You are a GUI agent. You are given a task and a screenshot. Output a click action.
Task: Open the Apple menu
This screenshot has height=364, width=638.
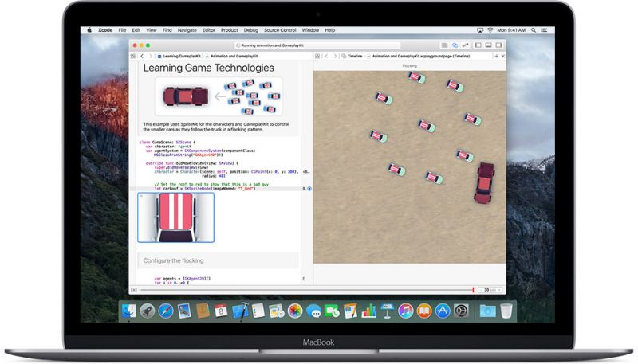pos(89,30)
